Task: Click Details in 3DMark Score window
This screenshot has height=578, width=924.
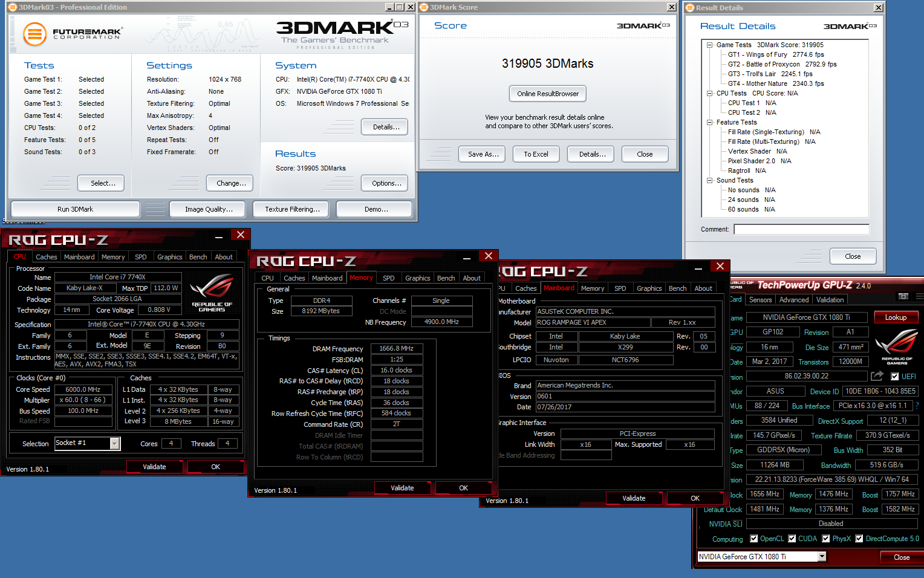Action: (591, 154)
